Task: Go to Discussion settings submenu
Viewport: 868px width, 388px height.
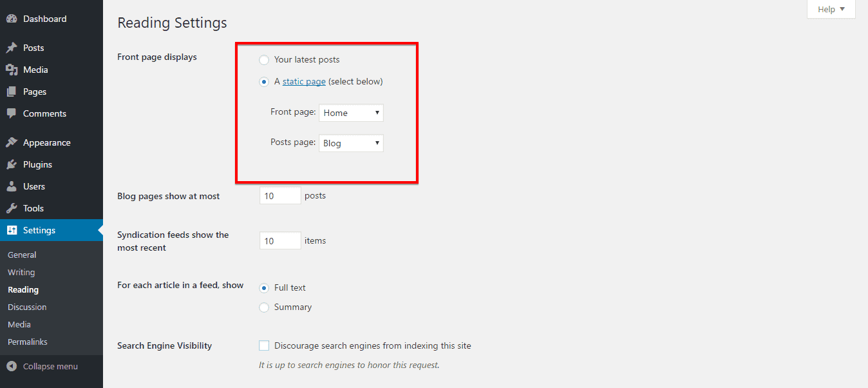Action: coord(27,307)
